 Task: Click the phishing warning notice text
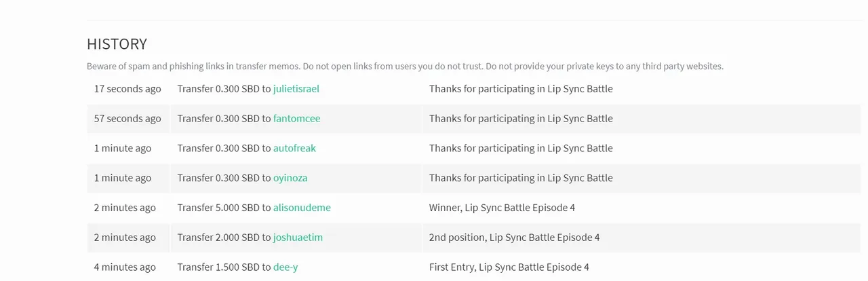point(405,67)
